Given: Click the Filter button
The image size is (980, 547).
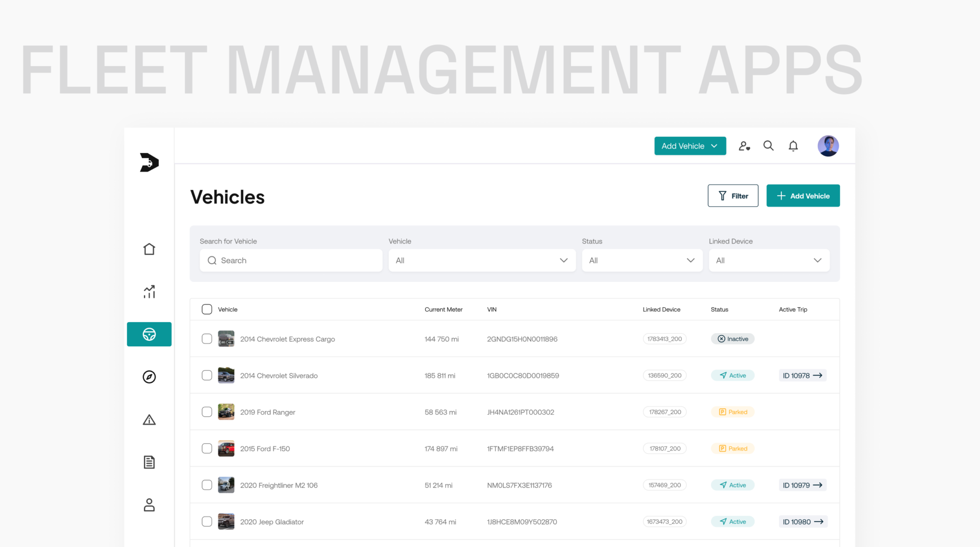Looking at the screenshot, I should tap(733, 196).
